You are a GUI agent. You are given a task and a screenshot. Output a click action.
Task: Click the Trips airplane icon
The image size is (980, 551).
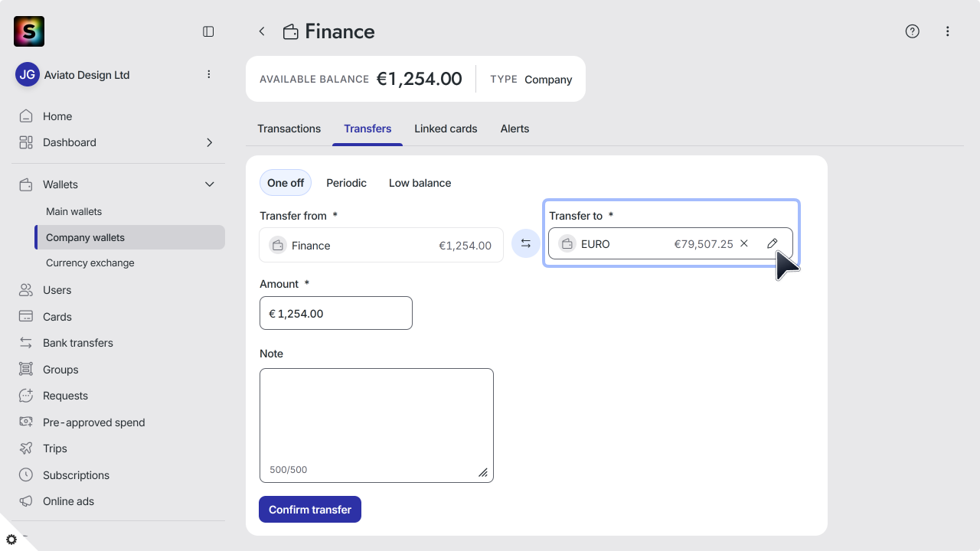pyautogui.click(x=26, y=448)
